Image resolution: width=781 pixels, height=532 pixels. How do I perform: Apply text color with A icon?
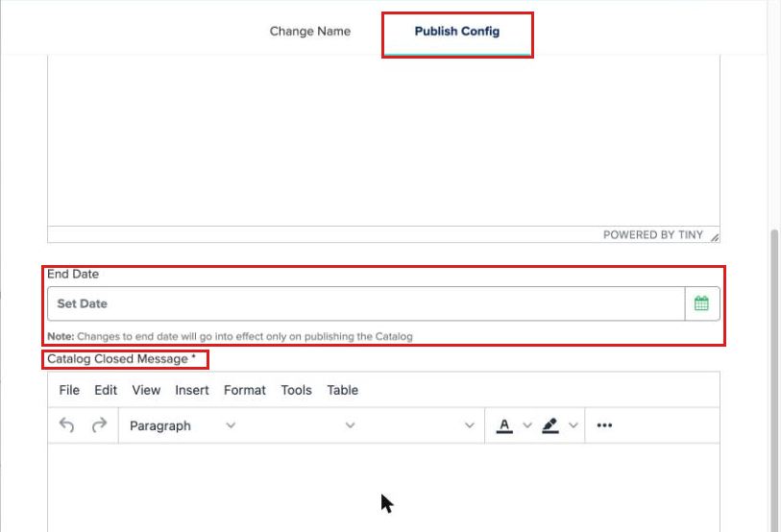[504, 425]
